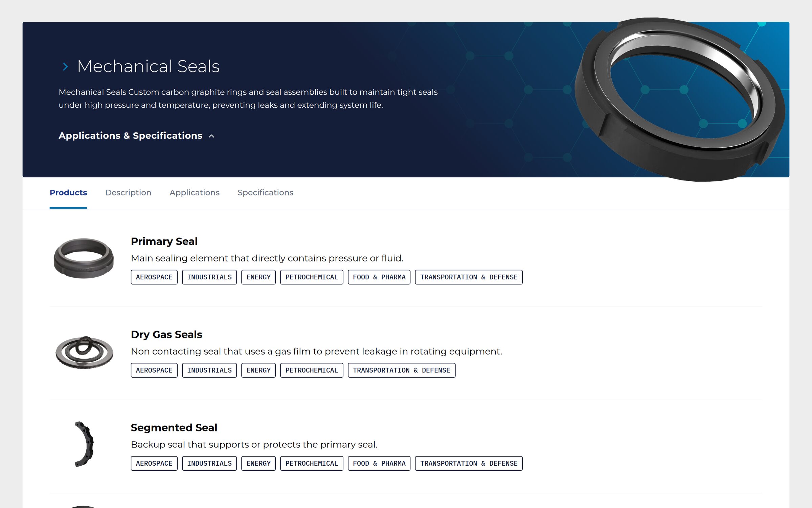Select Energy tag under Segmented Seal

pos(258,463)
